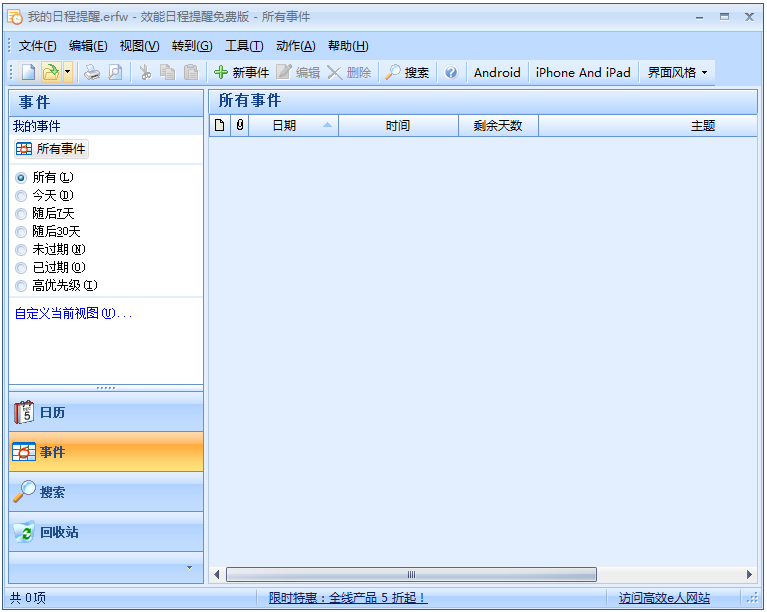Click the help question mark icon
767x612 pixels.
pyautogui.click(x=451, y=72)
